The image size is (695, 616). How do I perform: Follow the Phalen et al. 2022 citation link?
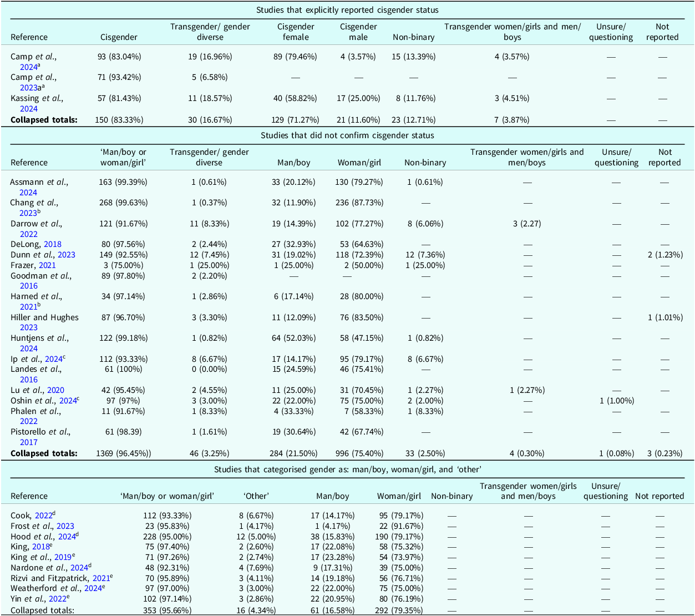[x=29, y=421]
